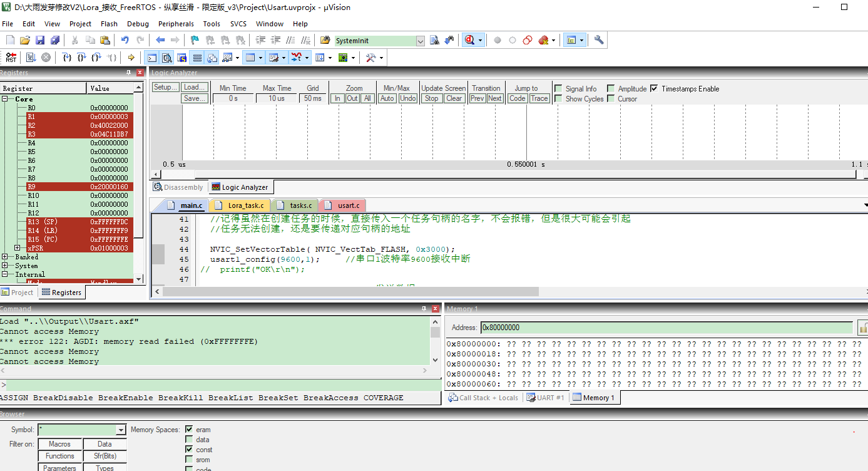
Task: Open Configuration wrench icon
Action: point(599,40)
